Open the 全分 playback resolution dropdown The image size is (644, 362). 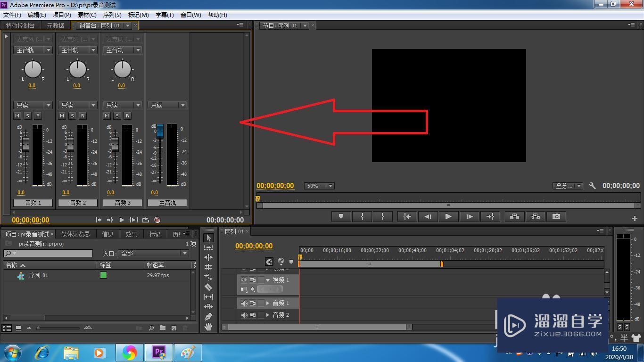point(568,186)
